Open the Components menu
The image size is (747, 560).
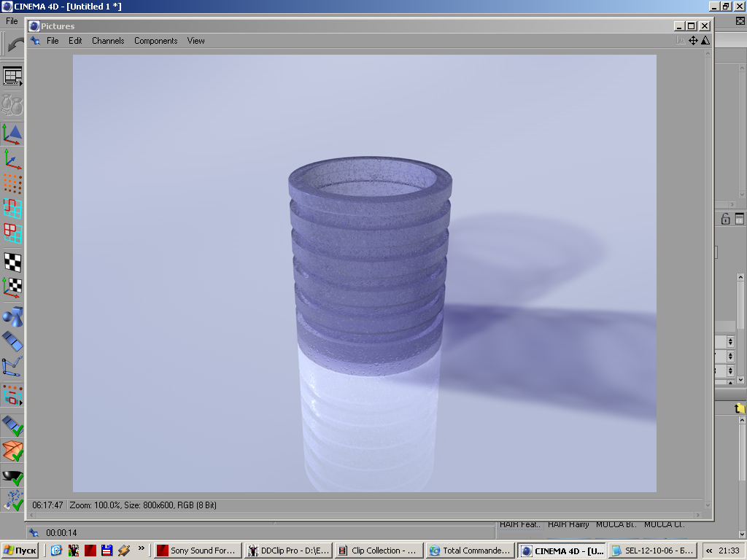point(155,41)
